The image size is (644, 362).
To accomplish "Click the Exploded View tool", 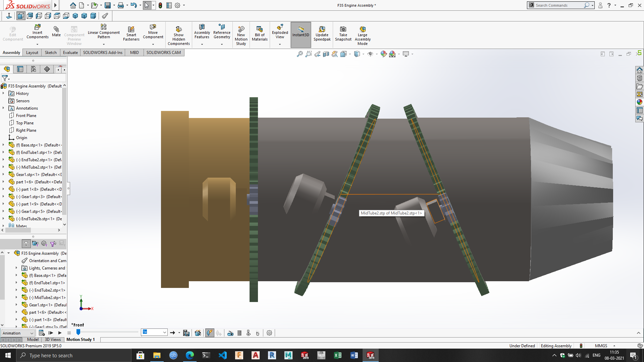I will point(280,32).
